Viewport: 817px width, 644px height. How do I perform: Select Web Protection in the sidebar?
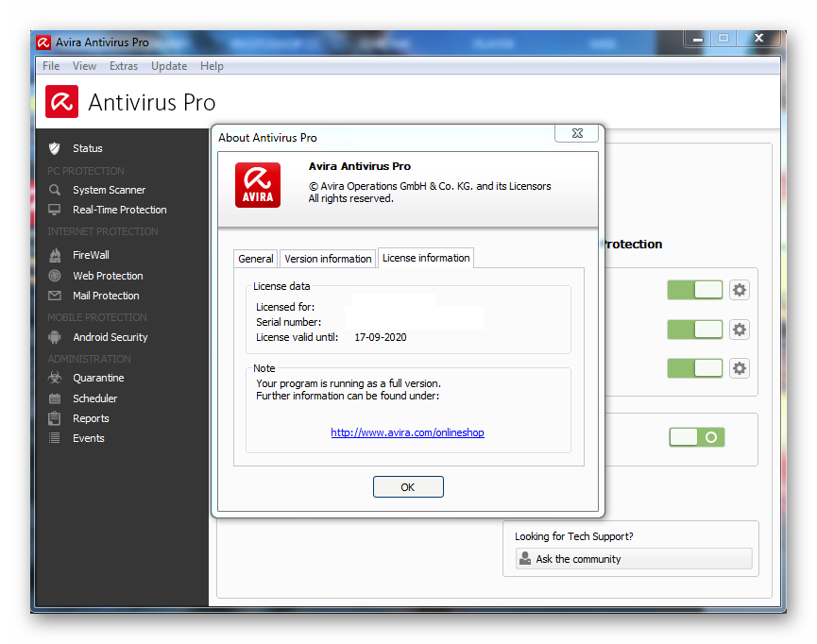(108, 276)
